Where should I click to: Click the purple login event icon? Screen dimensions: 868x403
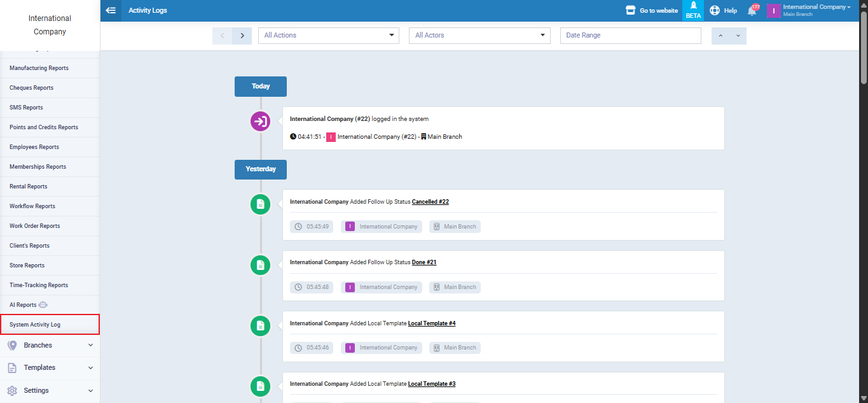[x=260, y=121]
